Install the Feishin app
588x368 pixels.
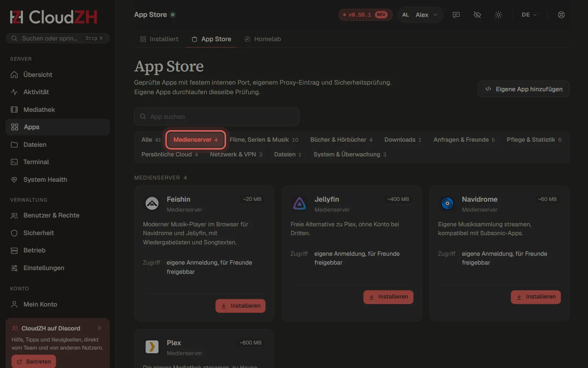[x=240, y=306]
